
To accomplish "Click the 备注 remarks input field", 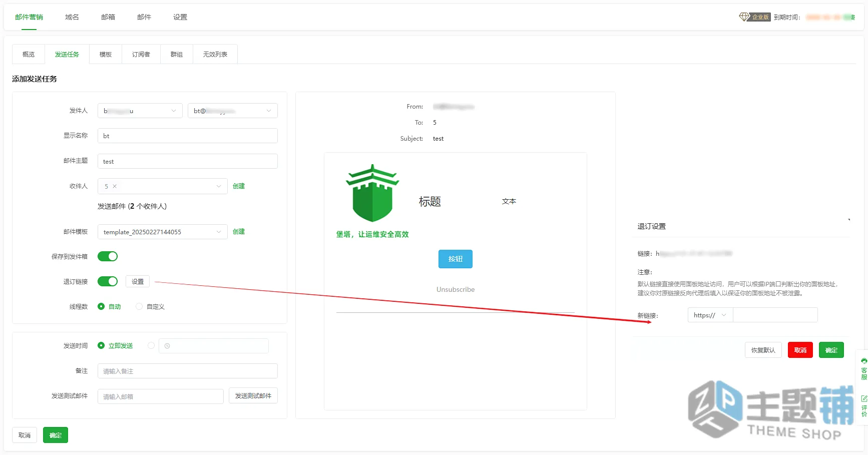I will coord(188,371).
